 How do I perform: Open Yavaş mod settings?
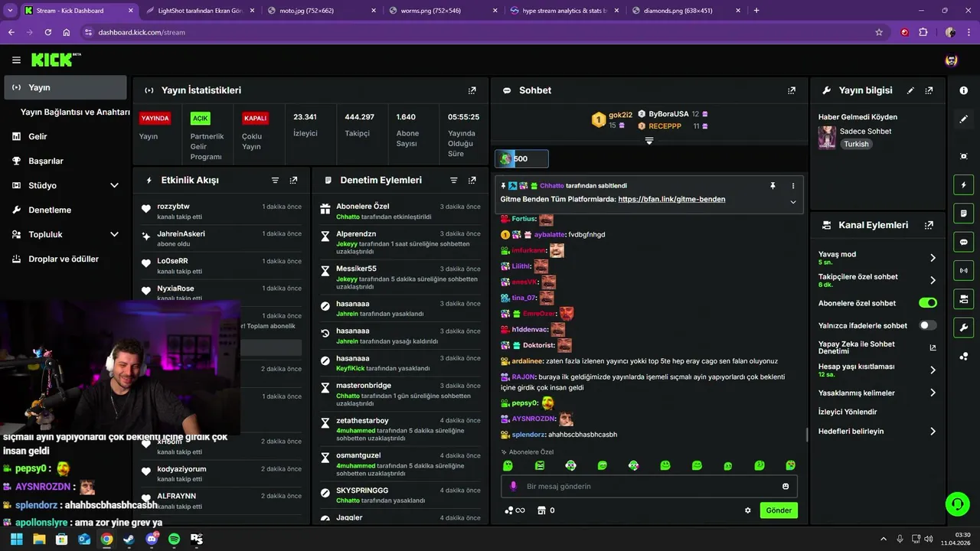tap(877, 258)
